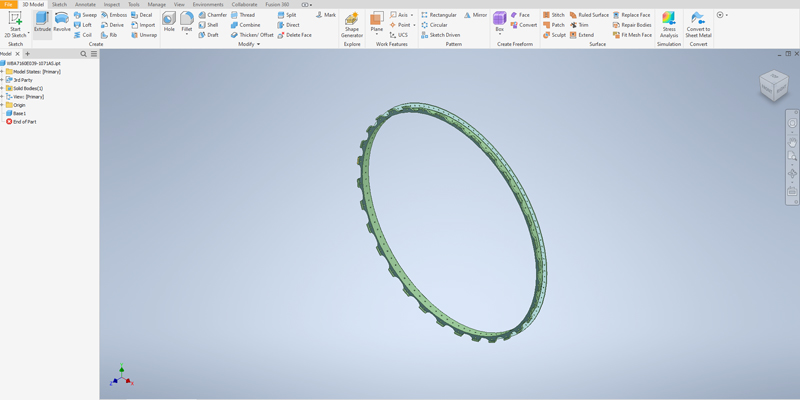
Task: Pick the Coil tool
Action: 83,35
